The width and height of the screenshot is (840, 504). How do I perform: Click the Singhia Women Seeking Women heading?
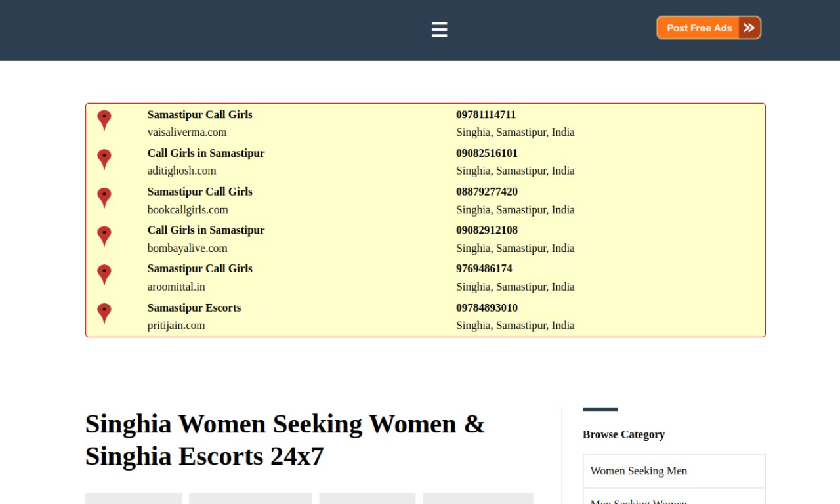click(x=285, y=440)
